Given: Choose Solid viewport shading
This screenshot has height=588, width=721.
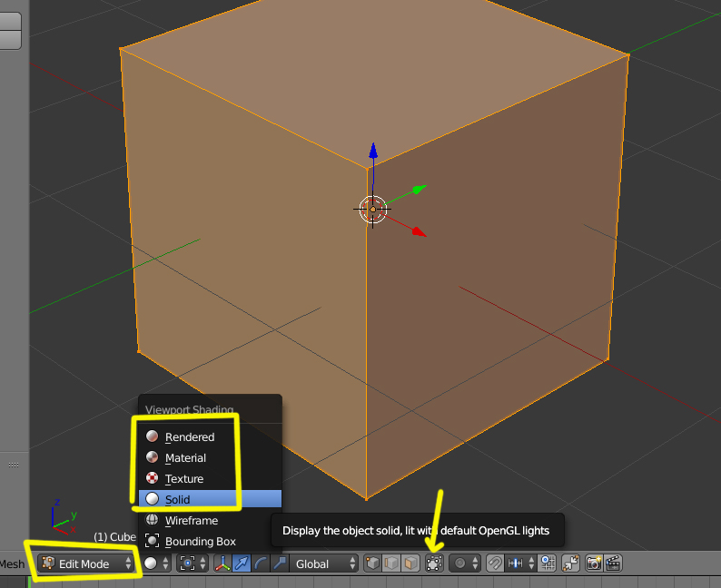Looking at the screenshot, I should pyautogui.click(x=210, y=499).
